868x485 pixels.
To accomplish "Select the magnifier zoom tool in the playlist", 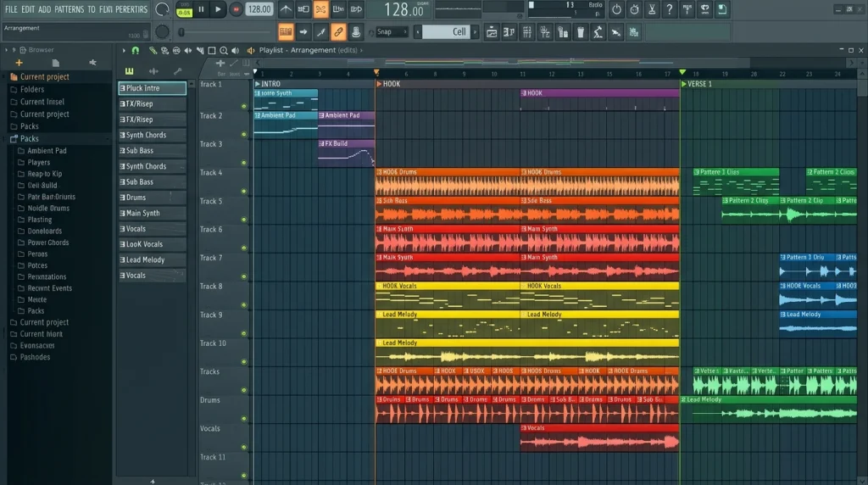I will pyautogui.click(x=224, y=50).
